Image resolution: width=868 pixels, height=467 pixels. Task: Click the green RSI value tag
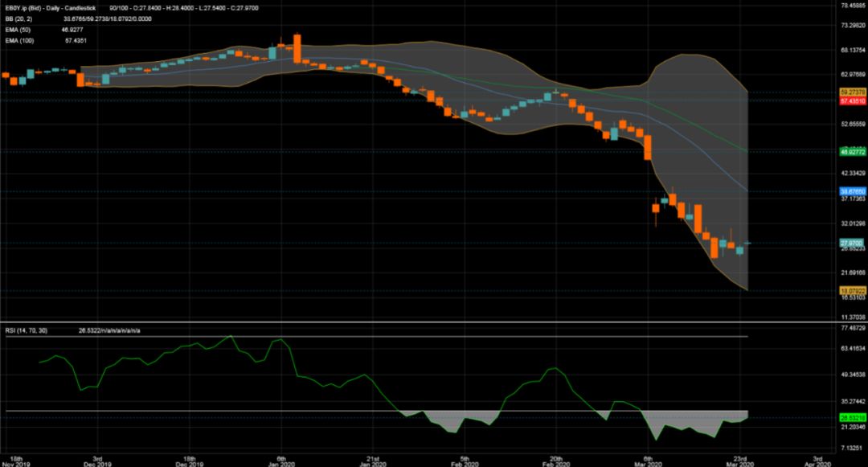coord(850,418)
